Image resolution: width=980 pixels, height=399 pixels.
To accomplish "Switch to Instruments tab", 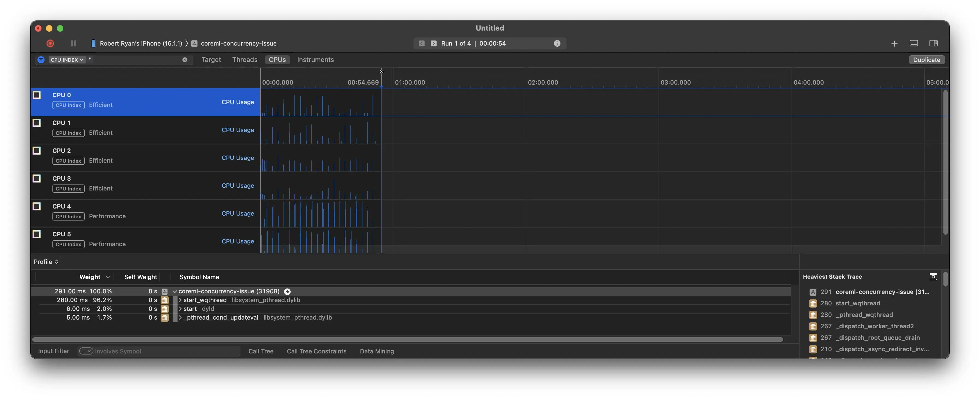I will [x=315, y=60].
